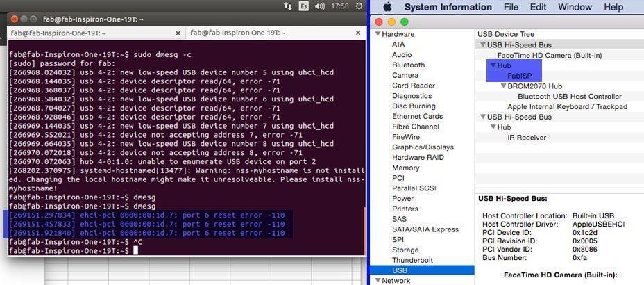Viewport: 644px width, 285px height.
Task: Click the PCI Vendor ID value 0x8086
Action: pyautogui.click(x=584, y=250)
